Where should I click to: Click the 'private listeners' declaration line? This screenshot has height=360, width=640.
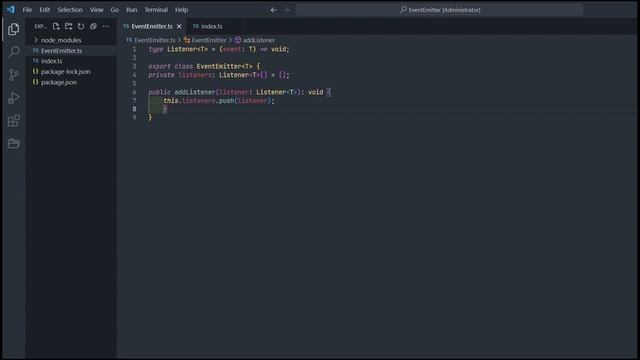tap(219, 75)
